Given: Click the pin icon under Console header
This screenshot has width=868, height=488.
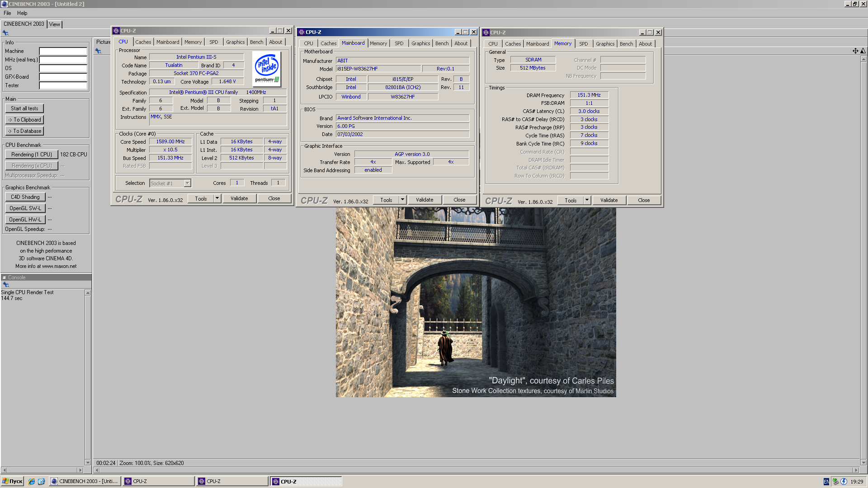Looking at the screenshot, I should [6, 285].
